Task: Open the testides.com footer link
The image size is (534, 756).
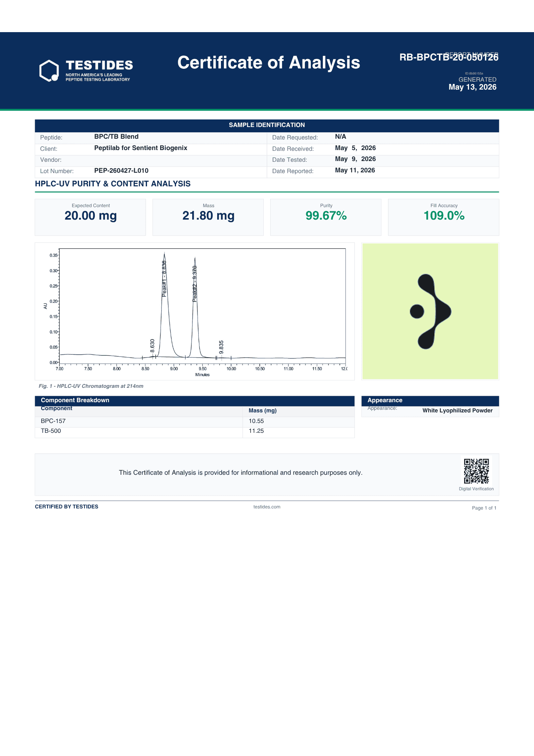Action: click(267, 507)
